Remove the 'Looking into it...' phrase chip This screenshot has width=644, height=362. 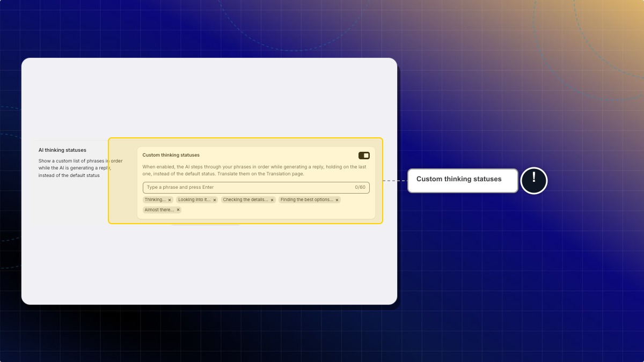pos(215,200)
